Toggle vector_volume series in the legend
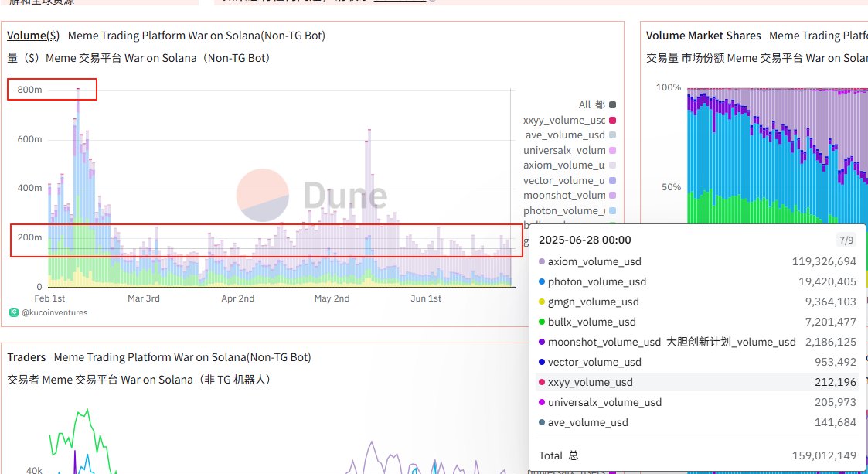868x474 pixels. point(570,180)
